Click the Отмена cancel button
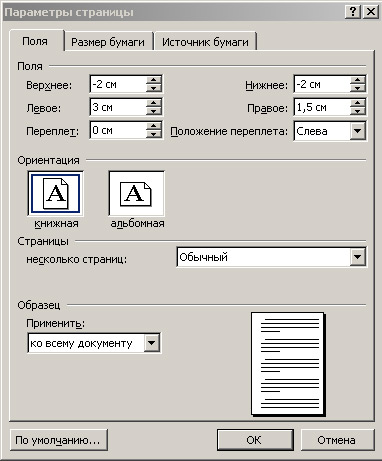 point(337,440)
